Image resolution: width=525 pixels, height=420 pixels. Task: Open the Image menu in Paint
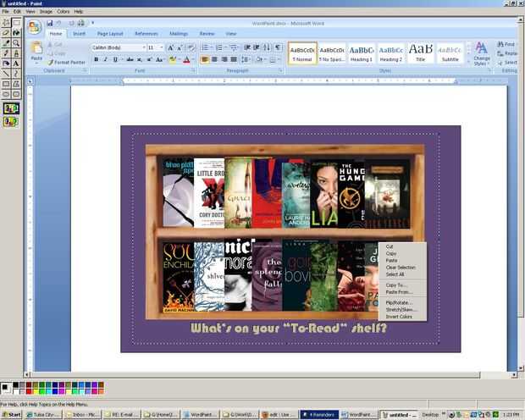coord(46,11)
